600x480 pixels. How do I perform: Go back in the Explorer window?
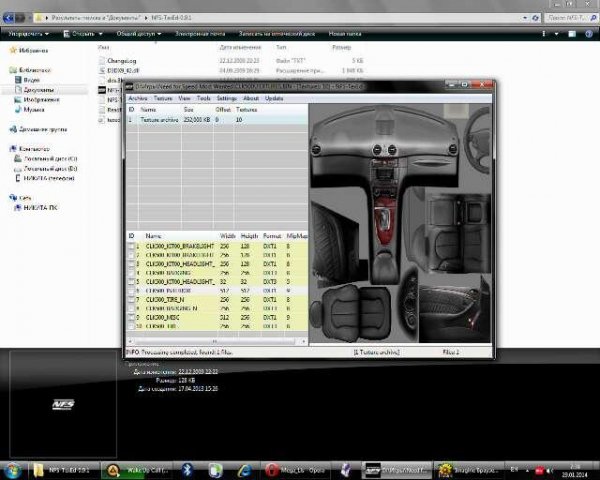coord(8,18)
